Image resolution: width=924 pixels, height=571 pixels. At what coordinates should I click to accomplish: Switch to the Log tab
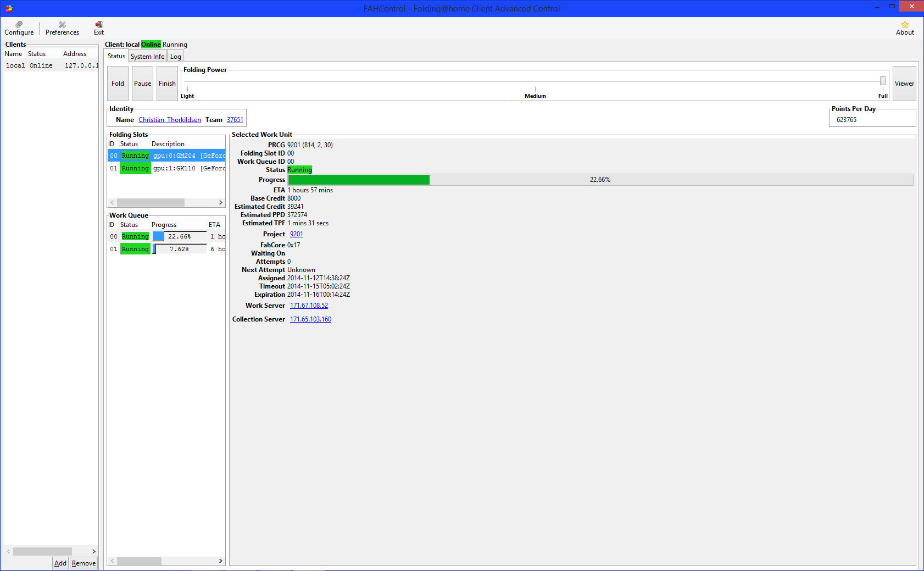[175, 57]
